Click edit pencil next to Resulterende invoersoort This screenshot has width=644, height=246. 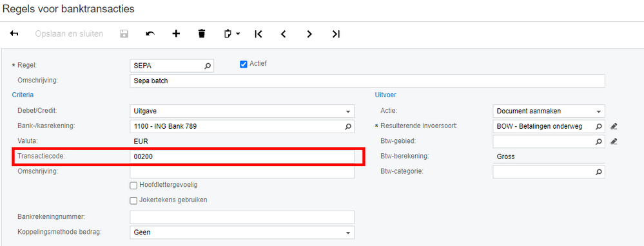(614, 127)
